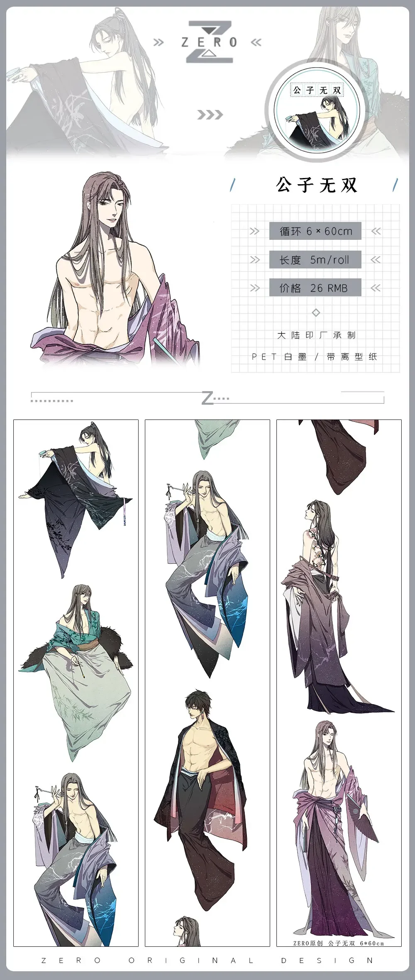
Task: Click chevrons left of 循环 6×60cm
Action: coord(254,231)
